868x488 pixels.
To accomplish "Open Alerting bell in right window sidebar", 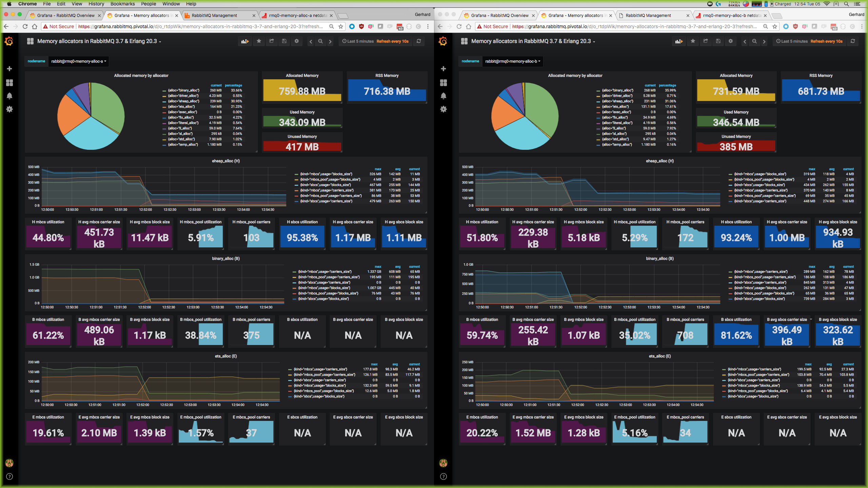I will [443, 96].
